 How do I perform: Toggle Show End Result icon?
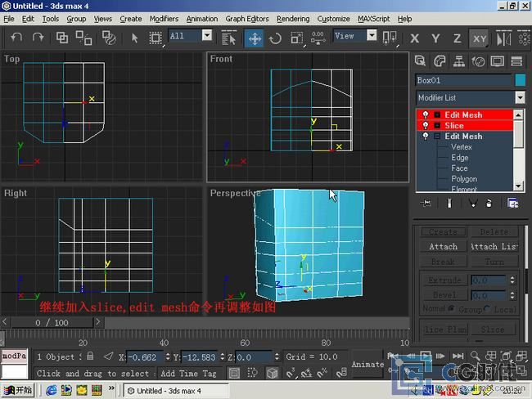pyautogui.click(x=449, y=203)
